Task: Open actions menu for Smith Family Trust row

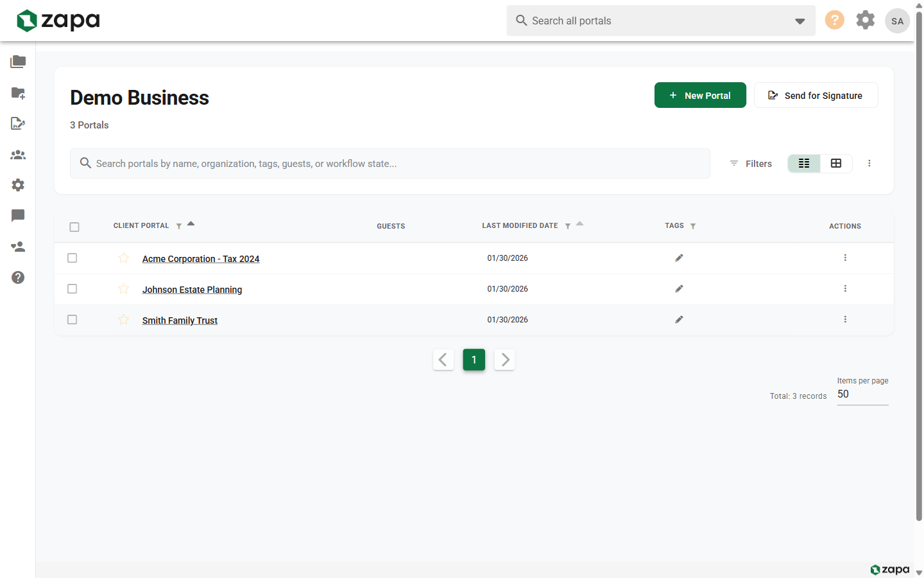Action: click(845, 319)
